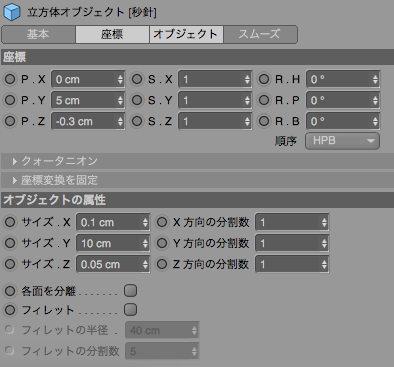Click the P.X field stepper arrows

120,79
